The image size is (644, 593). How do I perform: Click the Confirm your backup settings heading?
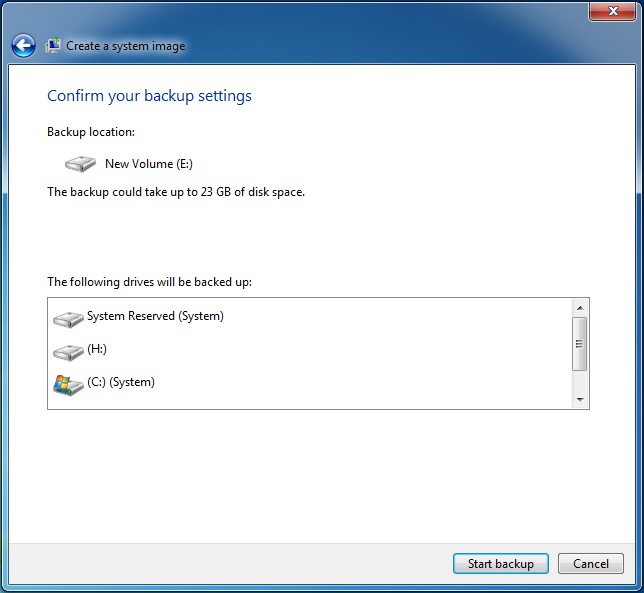coord(150,96)
